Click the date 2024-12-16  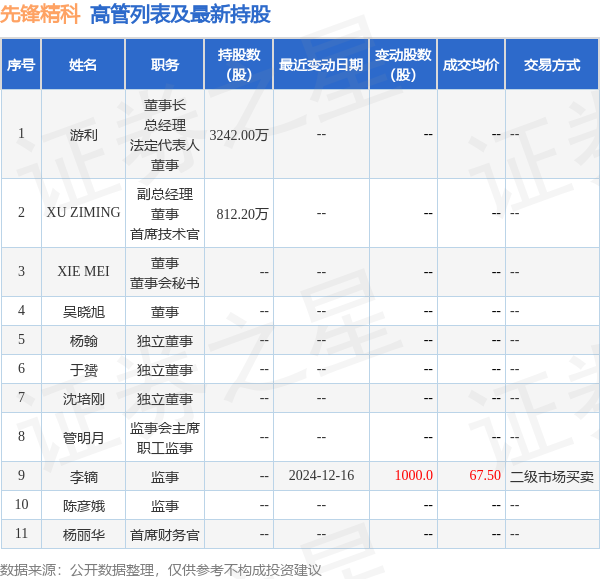pyautogui.click(x=321, y=475)
